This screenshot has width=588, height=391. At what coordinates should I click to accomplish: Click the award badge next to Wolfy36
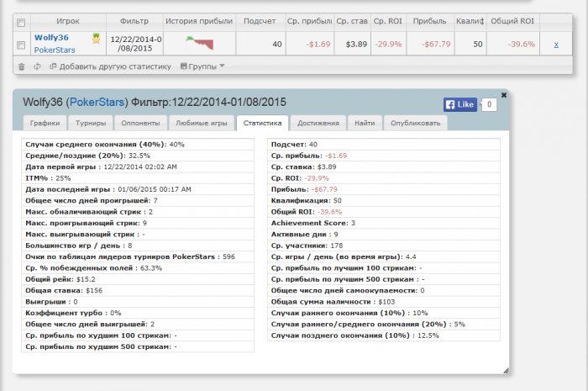[x=97, y=39]
